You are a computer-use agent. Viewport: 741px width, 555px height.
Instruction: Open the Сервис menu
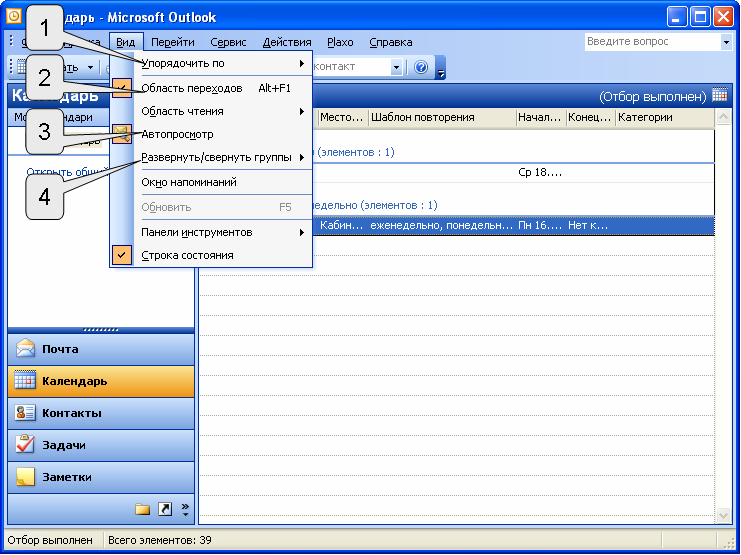click(228, 42)
